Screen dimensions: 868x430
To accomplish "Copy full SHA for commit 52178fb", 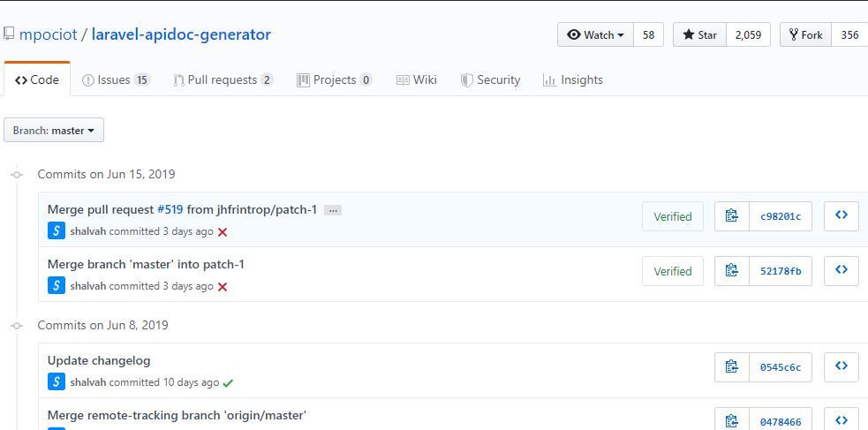I will [731, 271].
